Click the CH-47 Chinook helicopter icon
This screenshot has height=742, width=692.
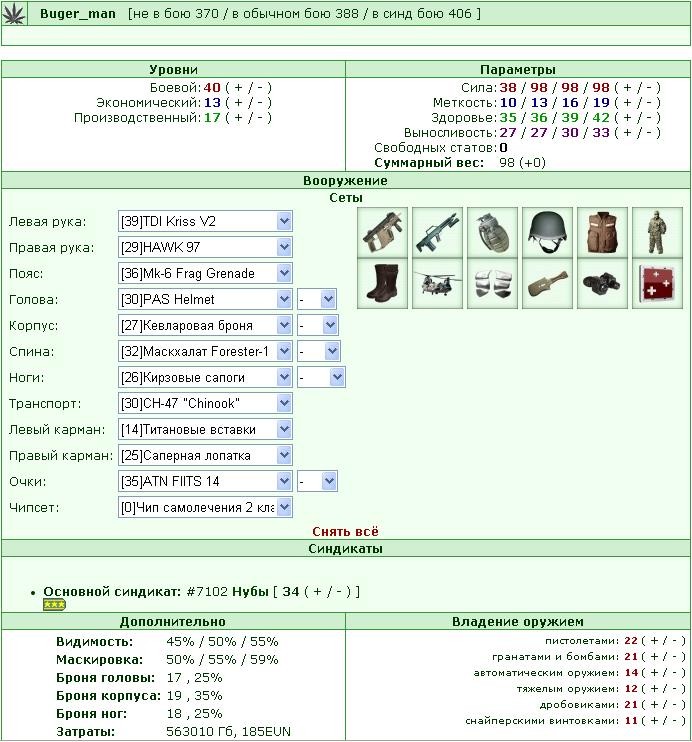coord(437,283)
